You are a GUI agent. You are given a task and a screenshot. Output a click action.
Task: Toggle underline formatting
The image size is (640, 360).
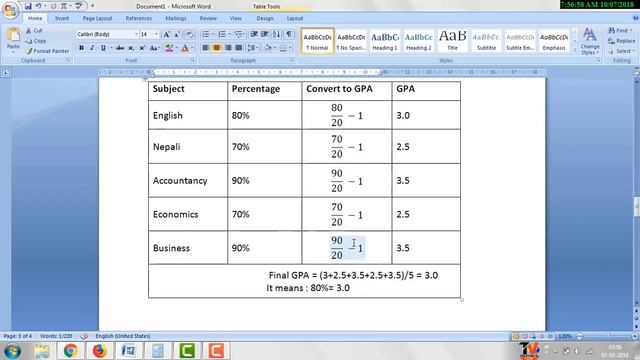103,48
